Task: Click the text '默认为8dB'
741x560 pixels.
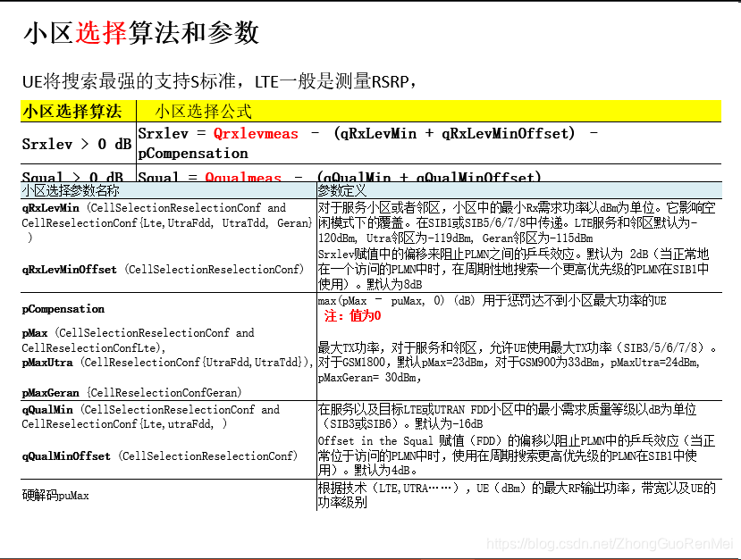Action: click(x=394, y=284)
